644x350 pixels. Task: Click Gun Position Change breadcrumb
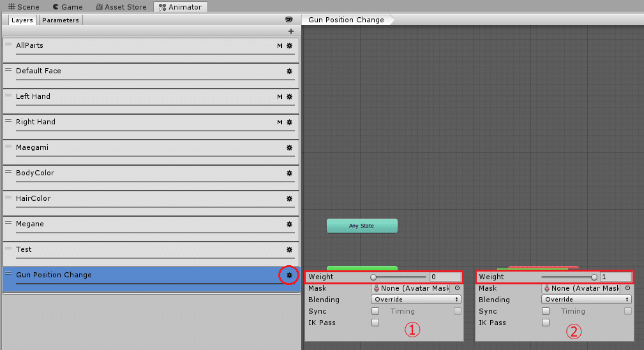(x=346, y=20)
